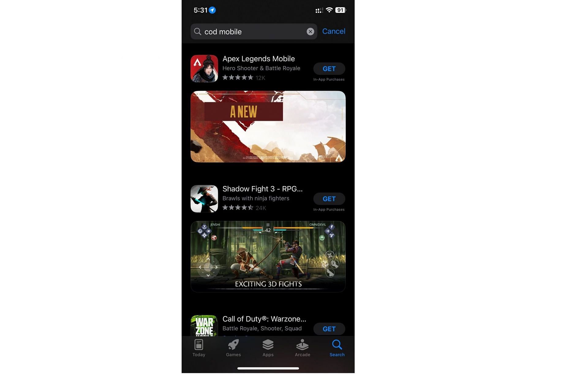Image resolution: width=588 pixels, height=374 pixels.
Task: Tap the search bar magnifier icon
Action: (x=198, y=31)
